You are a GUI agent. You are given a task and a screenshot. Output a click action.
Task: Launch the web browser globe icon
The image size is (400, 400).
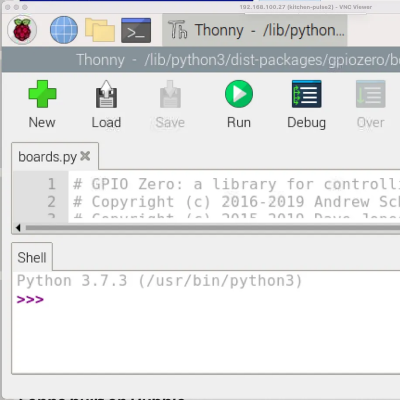click(64, 30)
